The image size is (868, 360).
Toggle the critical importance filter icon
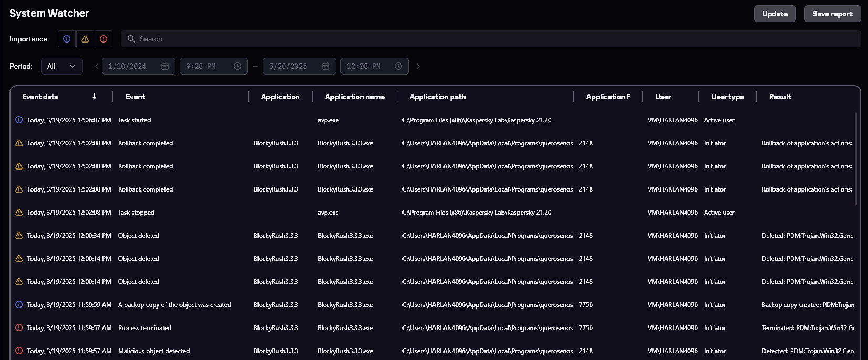(x=104, y=39)
